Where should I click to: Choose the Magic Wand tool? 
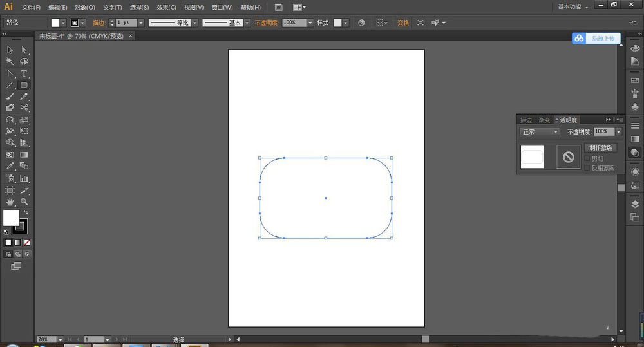10,62
